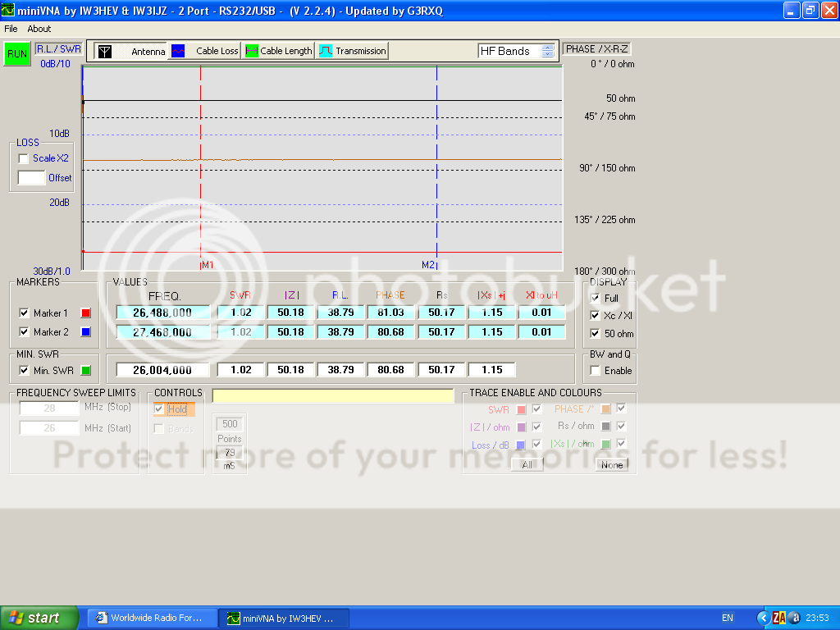Uncheck the Marker 1 checkbox
840x630 pixels.
click(x=24, y=313)
